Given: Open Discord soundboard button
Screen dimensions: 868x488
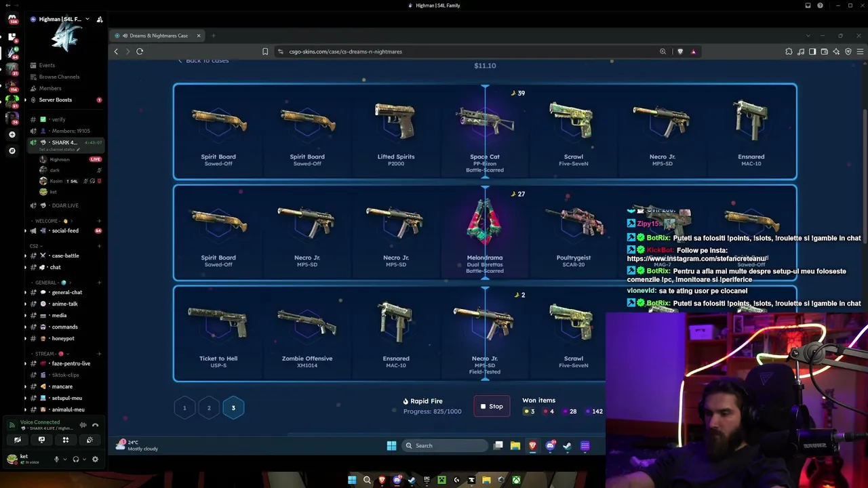Looking at the screenshot, I should coord(90,440).
